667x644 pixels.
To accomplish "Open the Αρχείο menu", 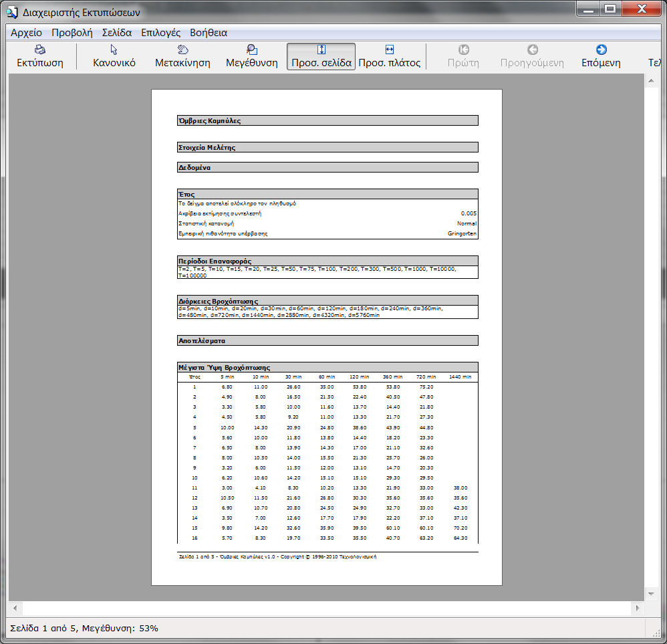I will pos(26,33).
